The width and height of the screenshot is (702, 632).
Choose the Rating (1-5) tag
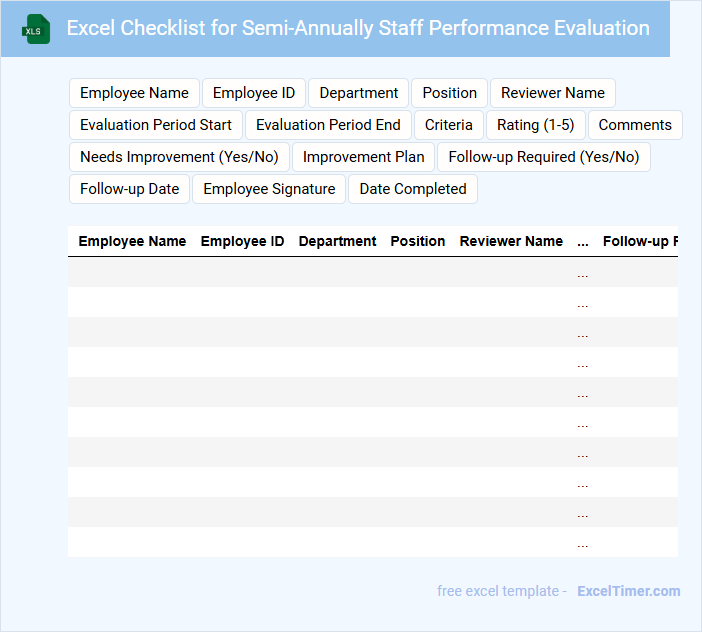pos(536,125)
